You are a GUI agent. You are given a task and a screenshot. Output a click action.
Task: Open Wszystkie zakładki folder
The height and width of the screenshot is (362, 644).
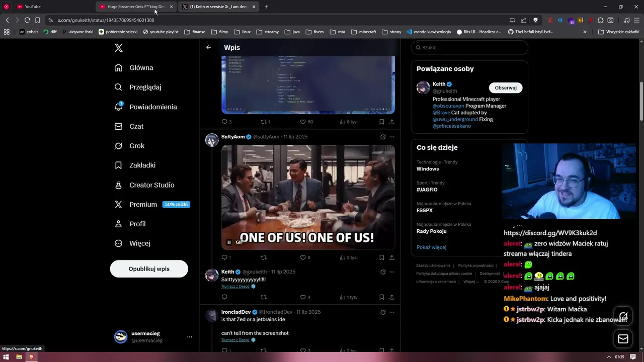pos(618,32)
